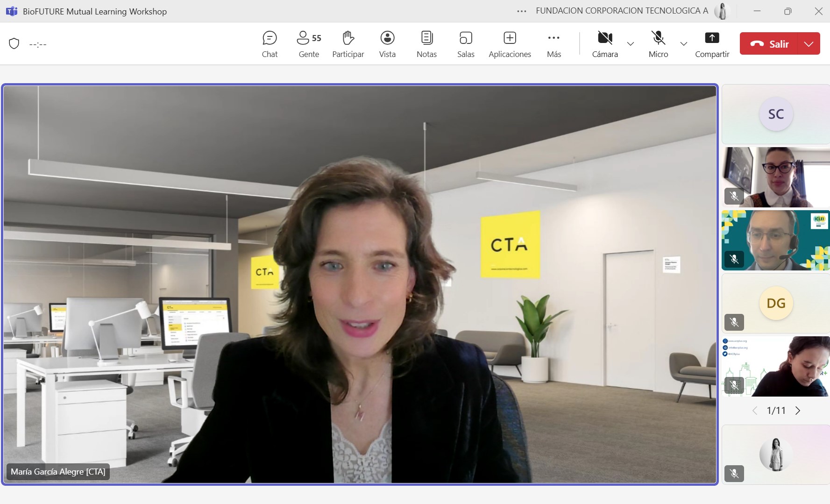This screenshot has height=504, width=830.
Task: Open the Más options menu
Action: coord(554,44)
